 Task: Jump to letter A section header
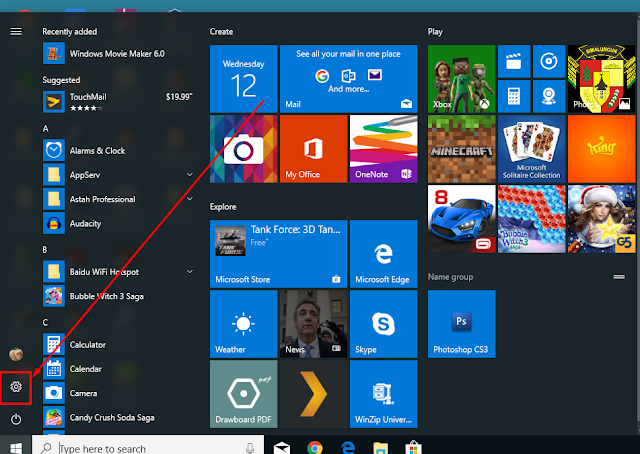[x=45, y=129]
